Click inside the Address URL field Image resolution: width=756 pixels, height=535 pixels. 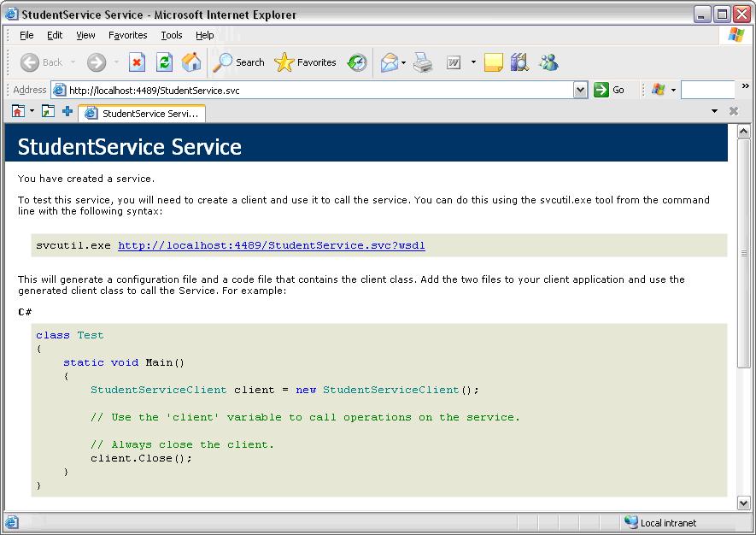pos(316,90)
